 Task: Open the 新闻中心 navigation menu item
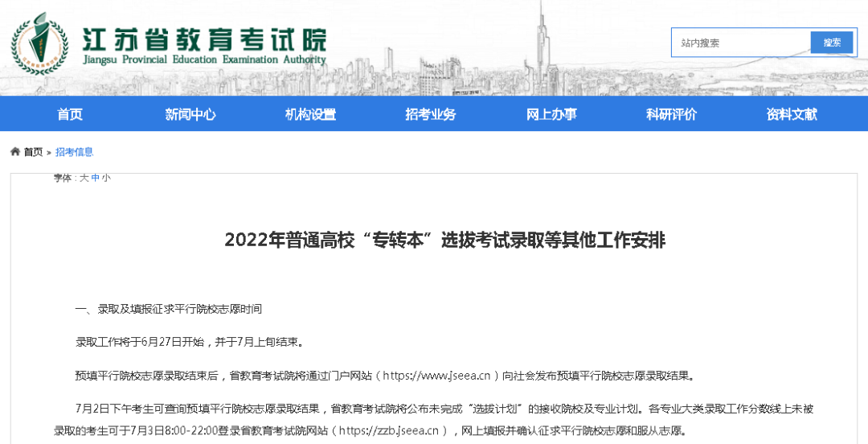click(190, 114)
